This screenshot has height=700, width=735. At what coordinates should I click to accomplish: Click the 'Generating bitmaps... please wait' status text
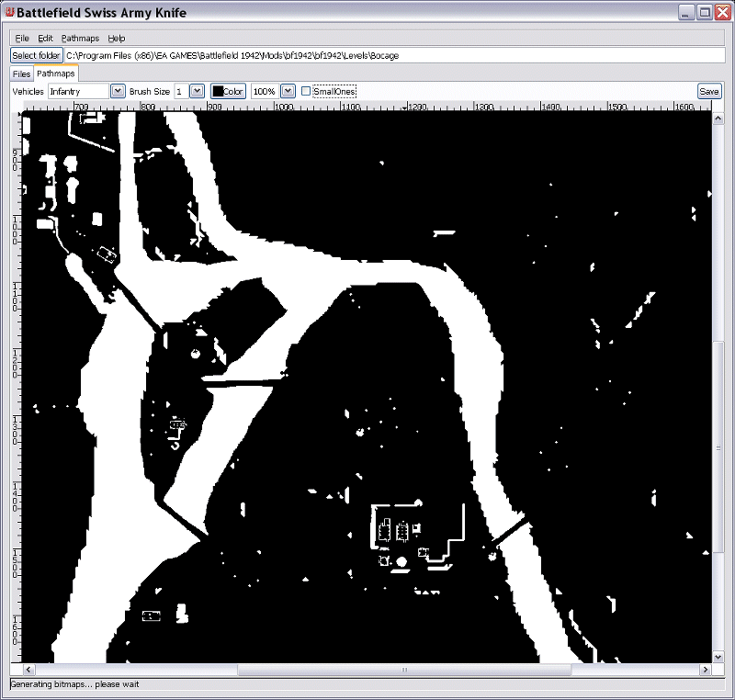pyautogui.click(x=75, y=684)
